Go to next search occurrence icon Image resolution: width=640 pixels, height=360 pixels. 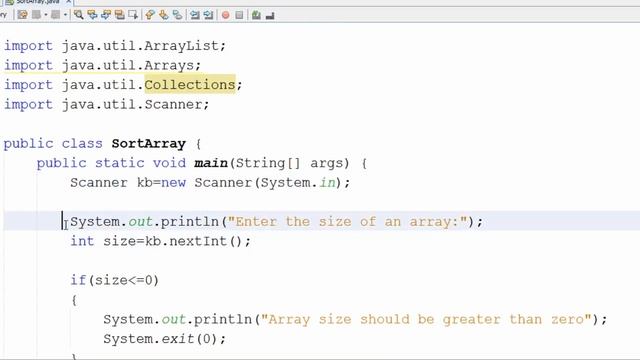click(106, 15)
